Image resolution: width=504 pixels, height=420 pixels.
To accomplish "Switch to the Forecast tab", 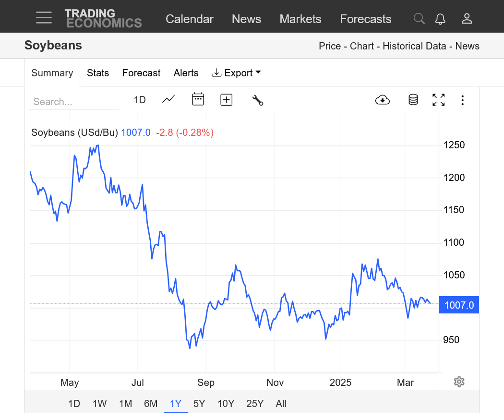I will tap(141, 73).
